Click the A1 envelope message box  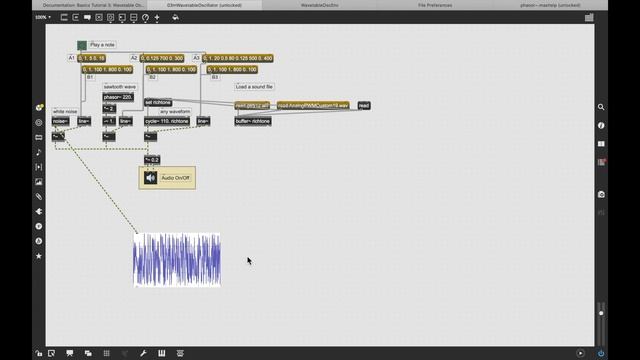point(91,58)
